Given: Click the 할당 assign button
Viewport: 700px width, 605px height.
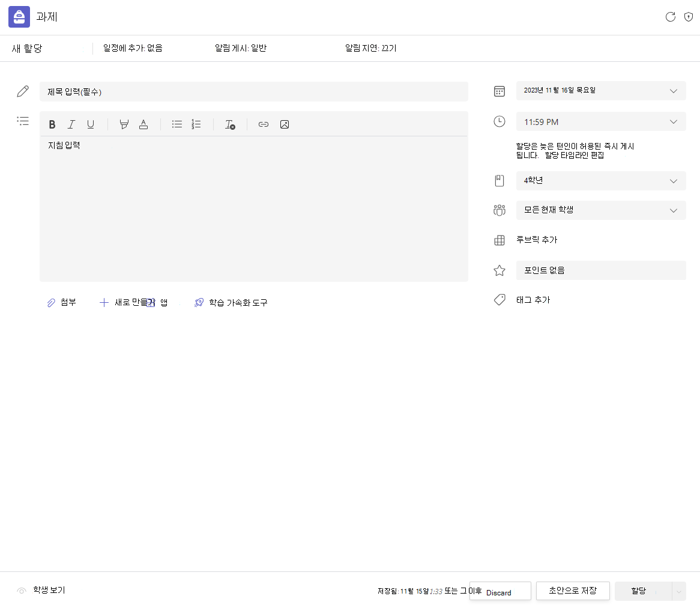Looking at the screenshot, I should coord(644,591).
